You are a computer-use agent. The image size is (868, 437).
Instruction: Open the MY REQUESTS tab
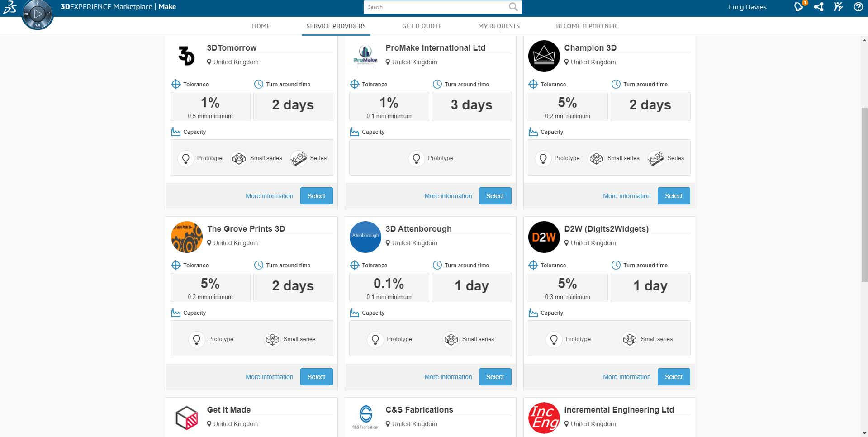[x=499, y=26]
